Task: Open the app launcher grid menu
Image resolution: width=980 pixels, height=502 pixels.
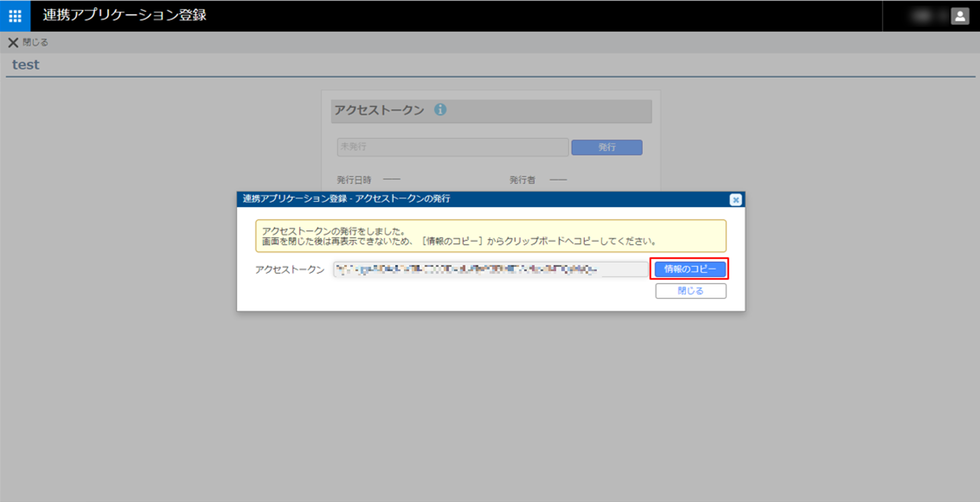Action: coord(15,16)
